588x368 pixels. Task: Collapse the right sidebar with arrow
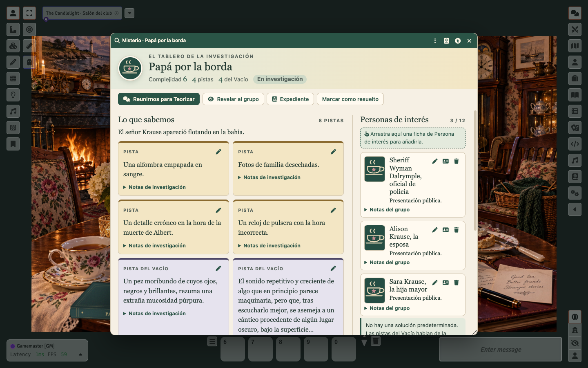575,209
